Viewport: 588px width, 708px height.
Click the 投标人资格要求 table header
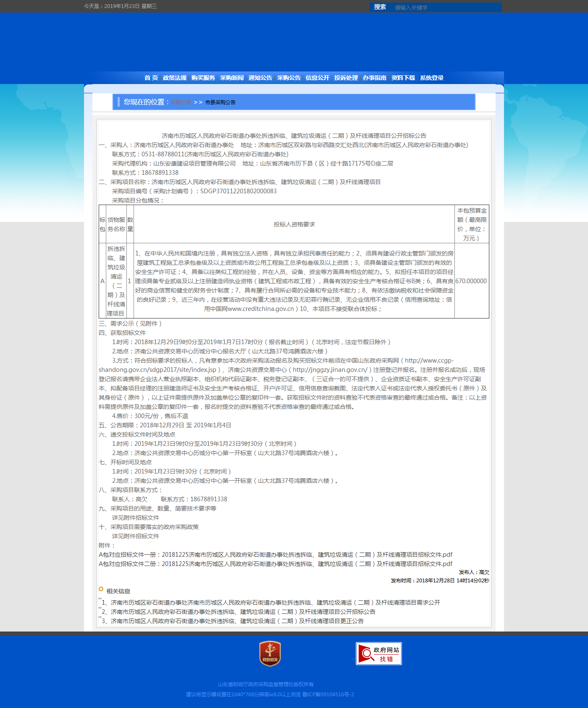coord(294,224)
